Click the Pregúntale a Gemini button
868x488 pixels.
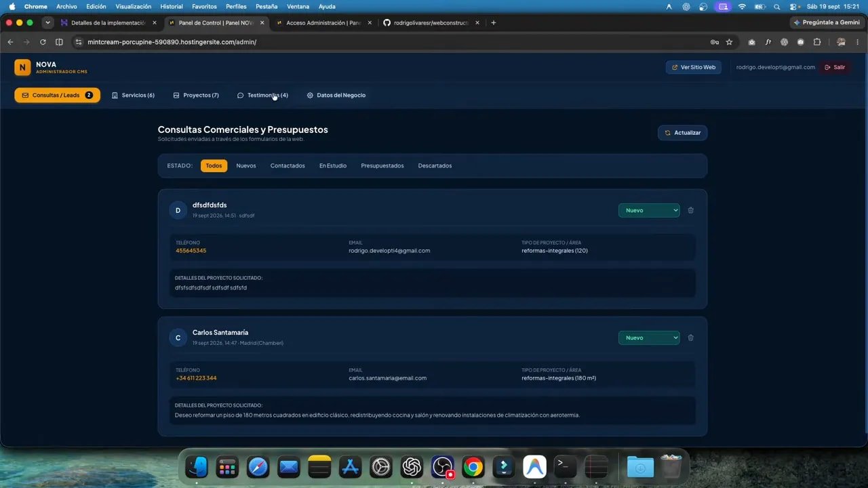tap(826, 22)
